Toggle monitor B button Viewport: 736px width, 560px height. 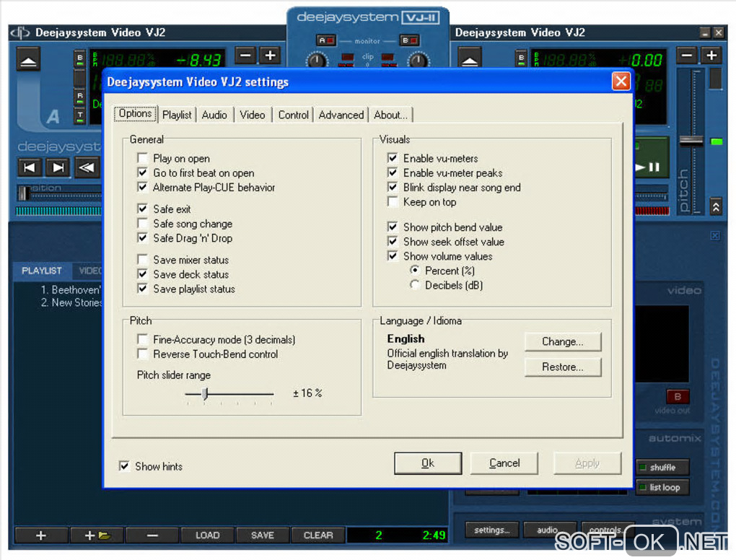(409, 41)
